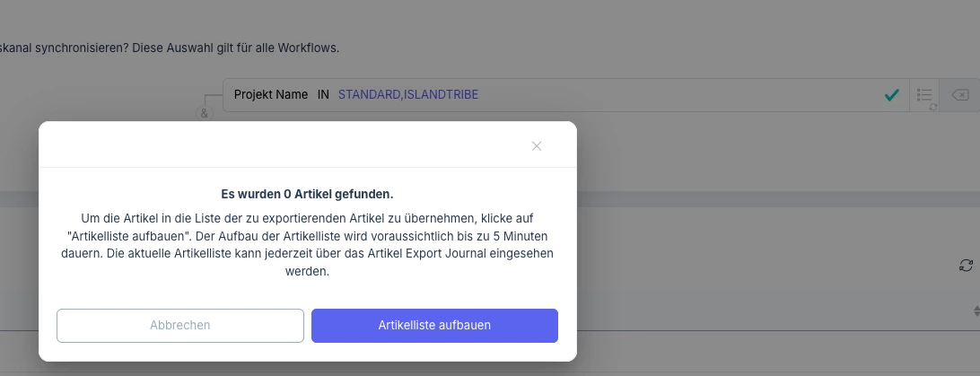Click the empty header bar of the dialog

281,144
